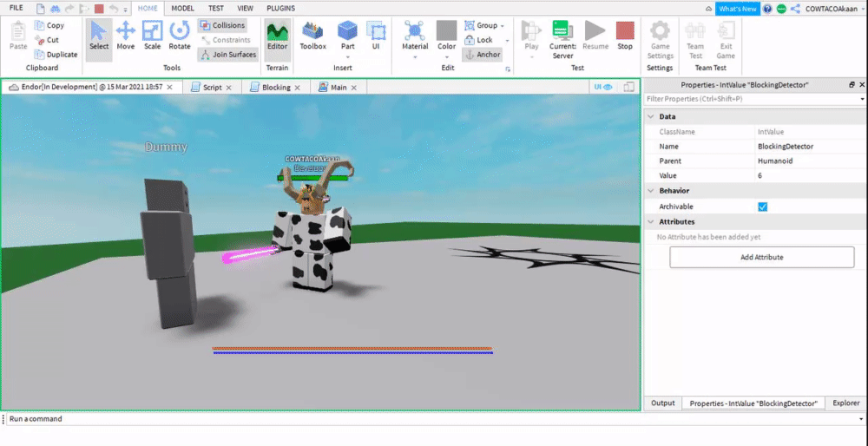Click the Add Attribute button
868x446 pixels.
(762, 258)
